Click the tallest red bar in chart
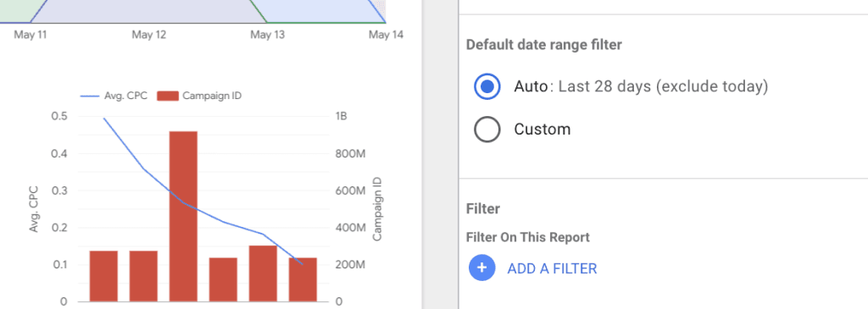Viewport: 868px width, 309px height. click(183, 217)
